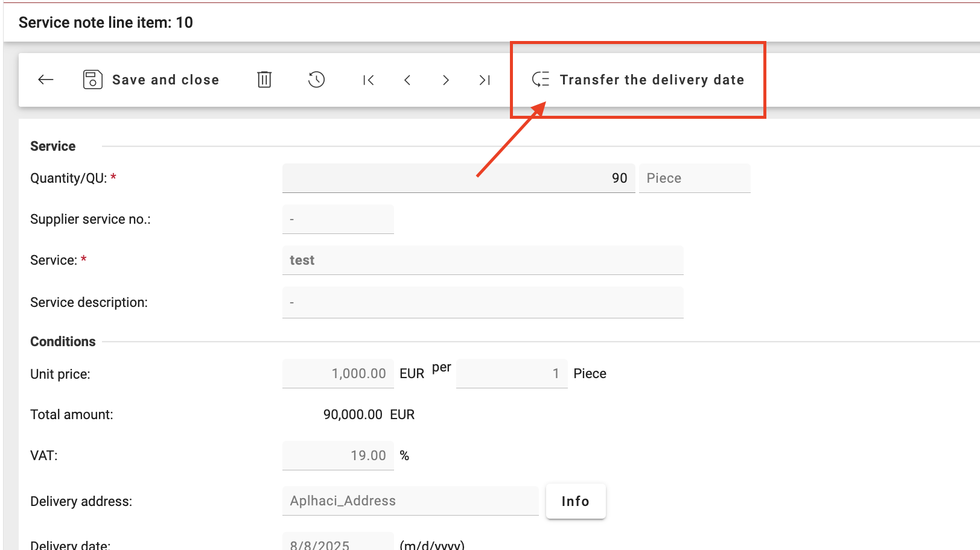The width and height of the screenshot is (980, 550).
Task: Delete line item with trash icon
Action: [264, 80]
